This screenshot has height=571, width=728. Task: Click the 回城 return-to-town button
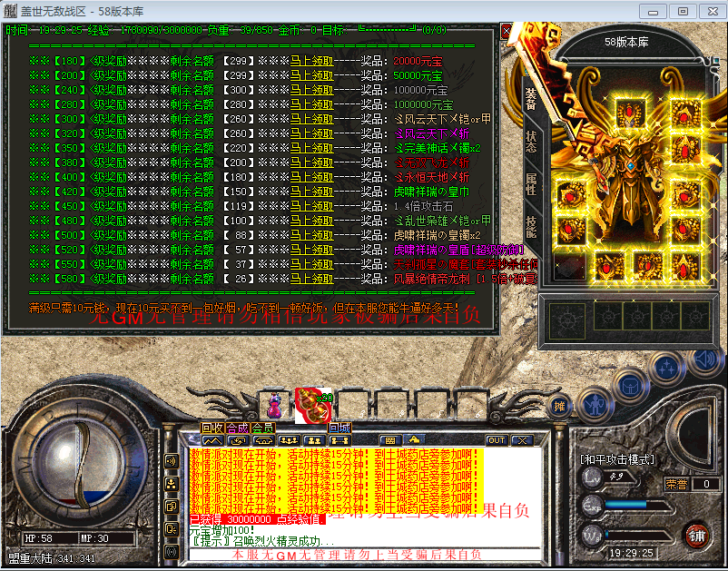[x=339, y=428]
